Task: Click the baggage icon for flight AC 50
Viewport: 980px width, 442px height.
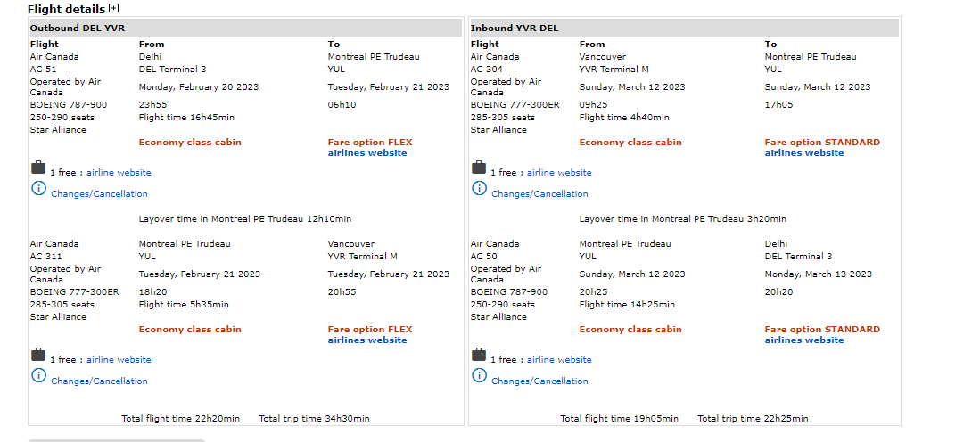Action: (x=479, y=355)
